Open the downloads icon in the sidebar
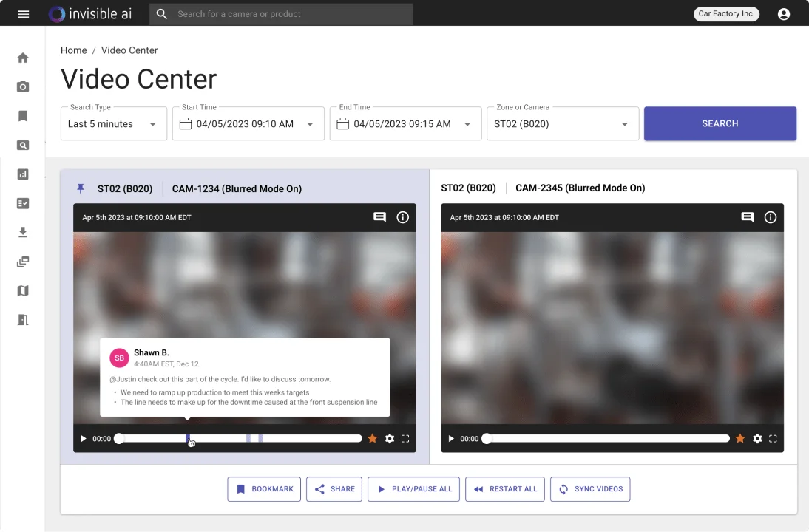 pos(22,232)
